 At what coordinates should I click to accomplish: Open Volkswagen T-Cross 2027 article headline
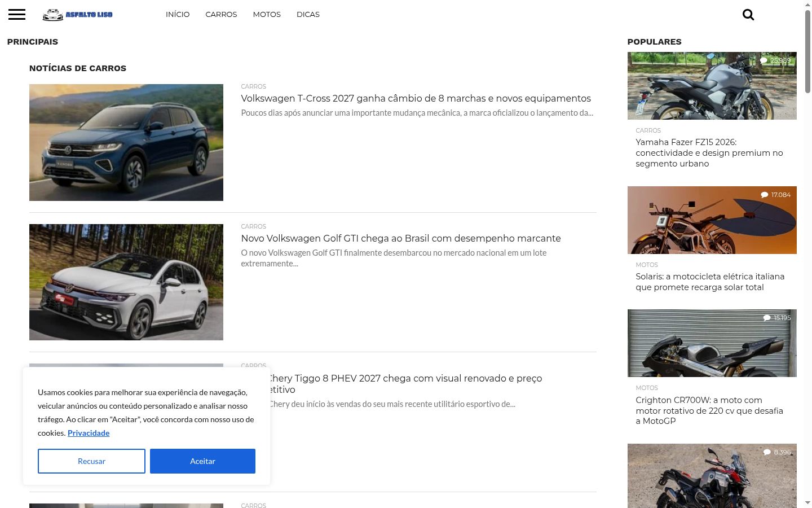tap(416, 98)
